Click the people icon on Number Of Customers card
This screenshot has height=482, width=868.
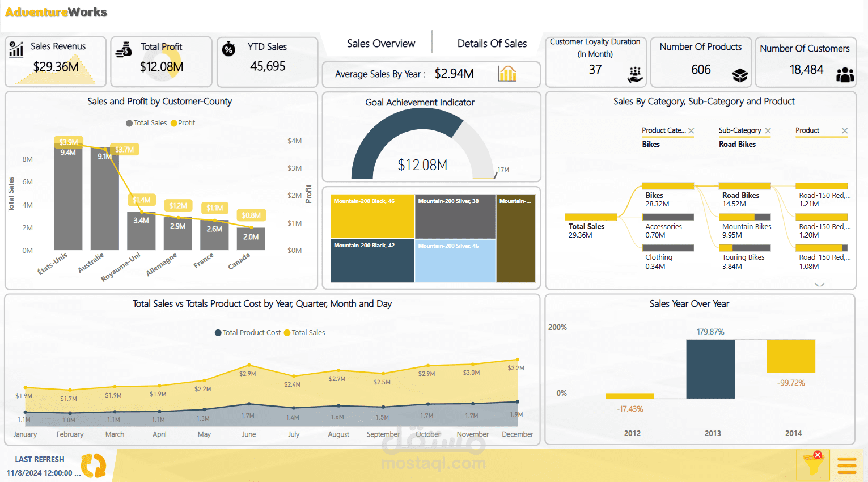(x=845, y=74)
